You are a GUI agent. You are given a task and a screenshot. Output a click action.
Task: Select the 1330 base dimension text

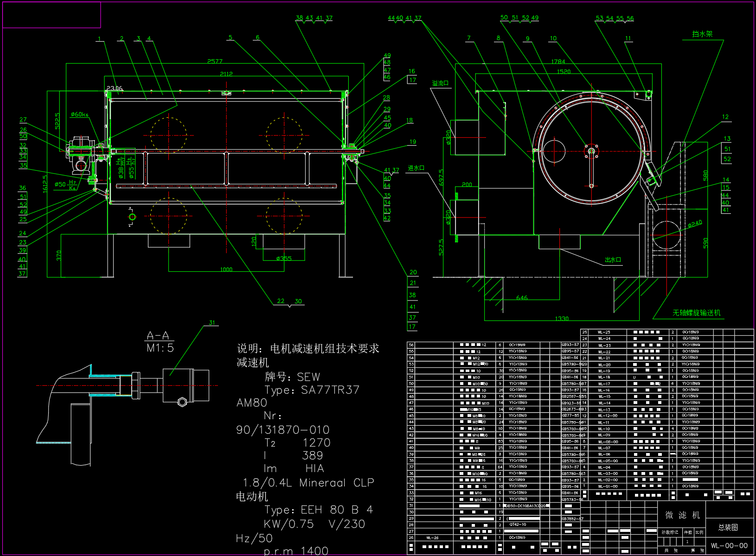click(562, 319)
